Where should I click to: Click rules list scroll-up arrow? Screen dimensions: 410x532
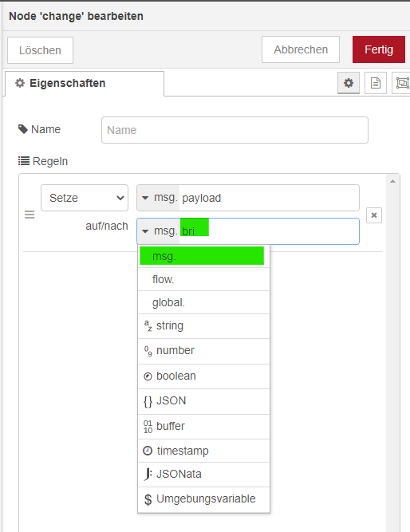[x=392, y=181]
